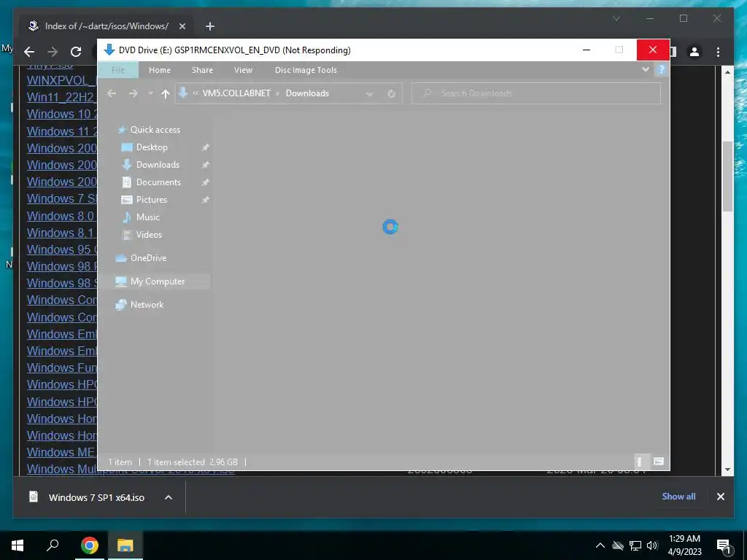Click the pin icon next to Pictures

205,200
